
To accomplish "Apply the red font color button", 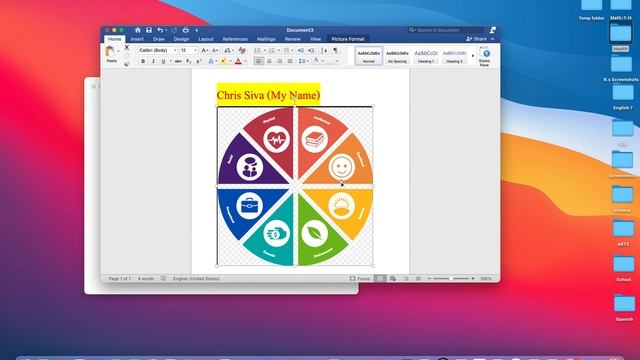I will tap(238, 61).
